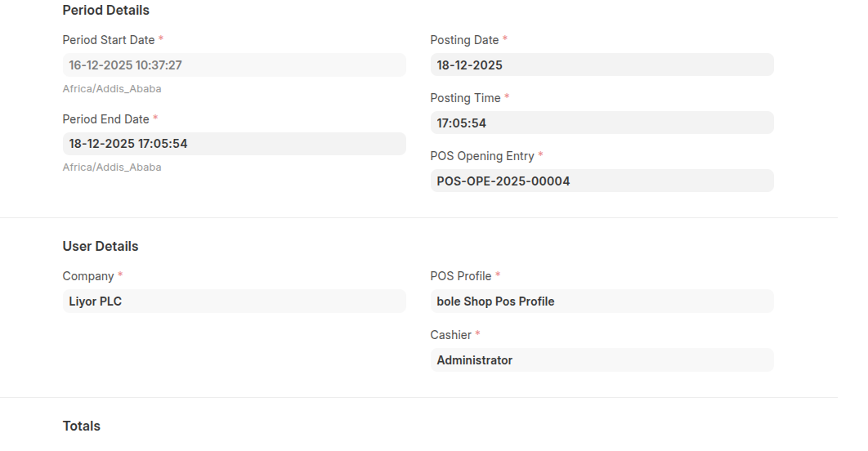Click the POS Profile label text
This screenshot has width=868, height=451.
click(461, 276)
